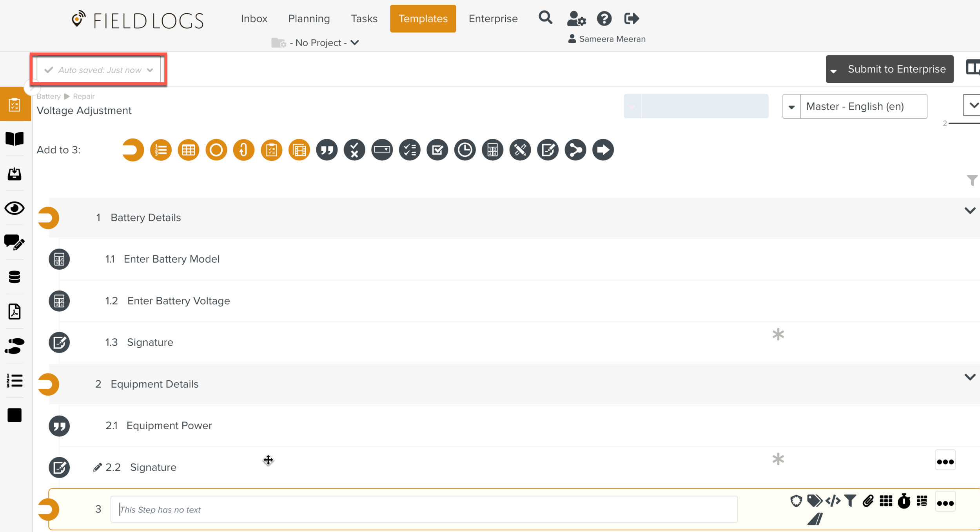980x532 pixels.
Task: Open the code brackets icon on step 3
Action: [x=833, y=501]
